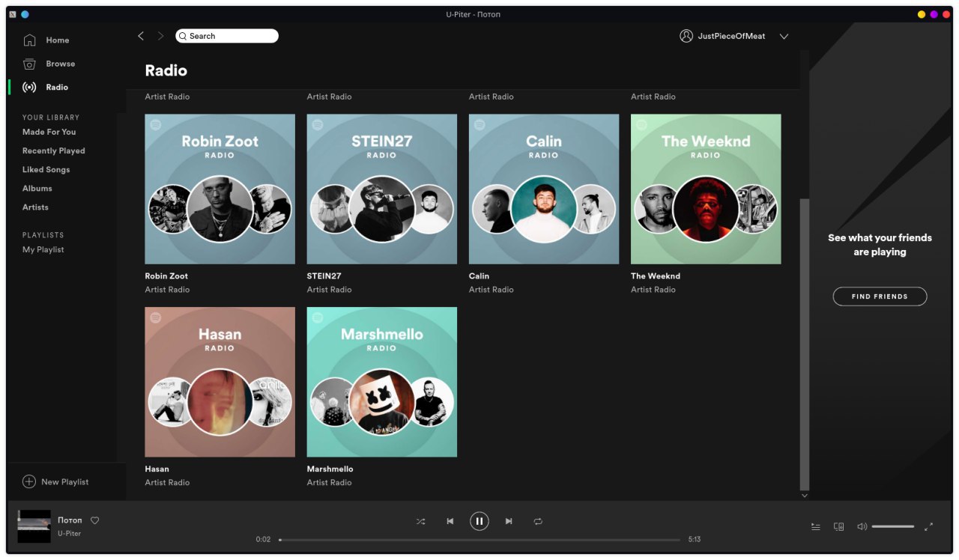
Task: Click the main content vertical scrollbar
Action: click(805, 344)
